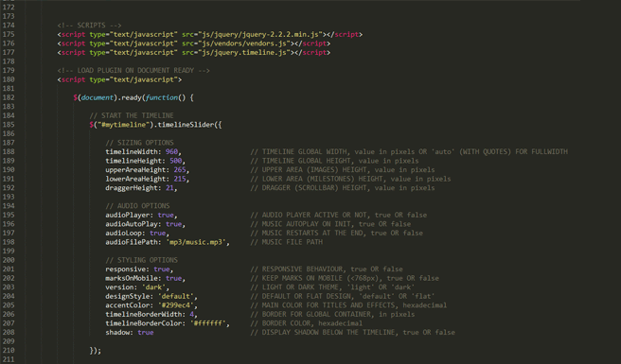Screen dimensions: 621x364
Task: Click the '<!-- SCRIPTS -->' comment
Action: [x=89, y=26]
